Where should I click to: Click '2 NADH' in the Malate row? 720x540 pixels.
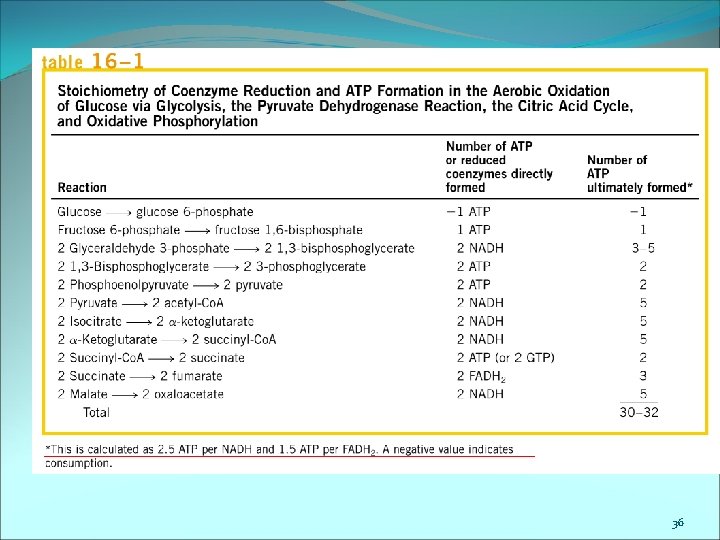pos(480,394)
